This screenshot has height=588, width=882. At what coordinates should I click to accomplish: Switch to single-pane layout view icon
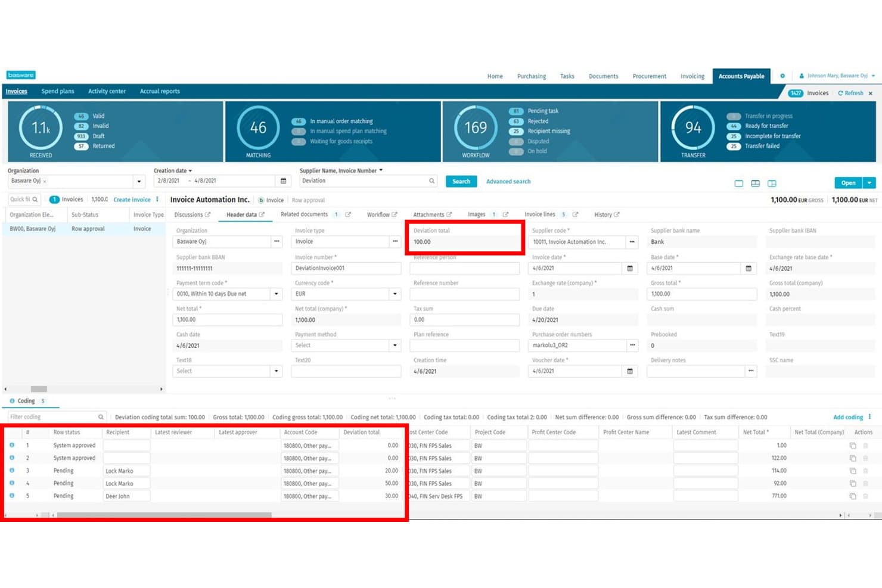click(739, 183)
